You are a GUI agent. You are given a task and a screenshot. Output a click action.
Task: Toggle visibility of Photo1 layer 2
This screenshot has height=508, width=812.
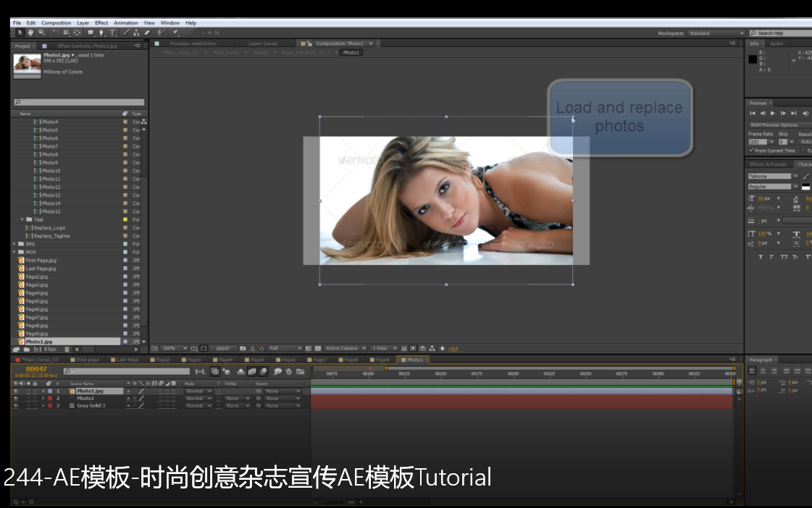pos(15,399)
